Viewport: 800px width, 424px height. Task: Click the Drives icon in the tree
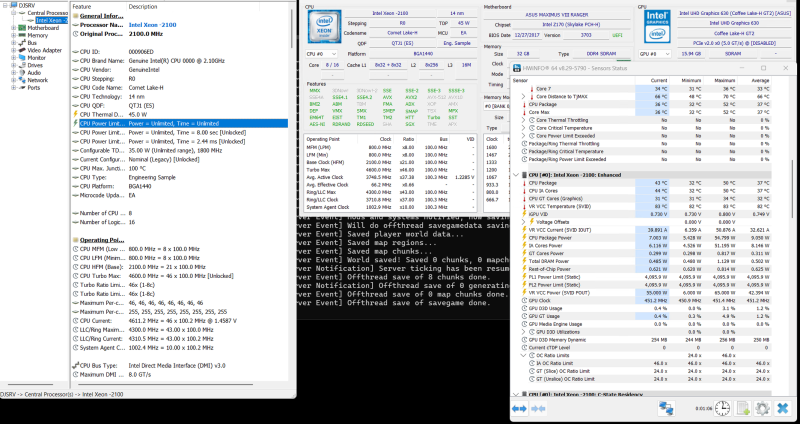click(x=22, y=65)
